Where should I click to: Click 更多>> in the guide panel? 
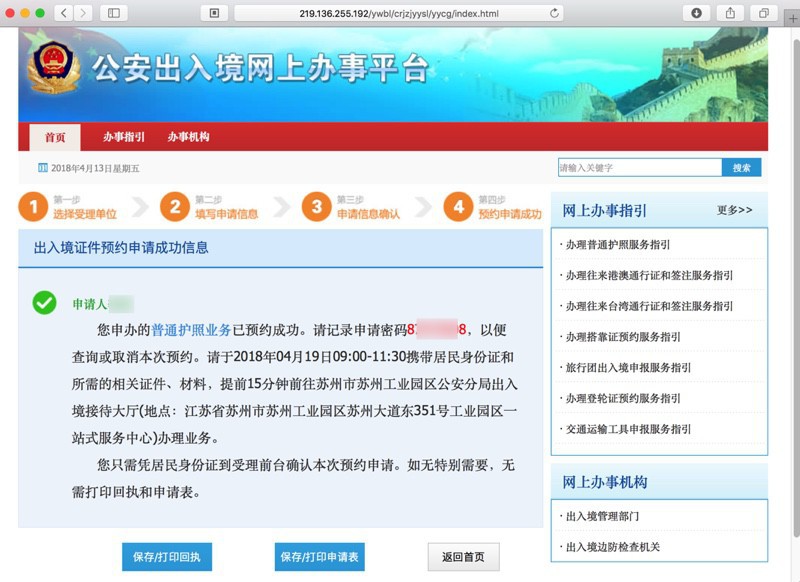pyautogui.click(x=734, y=210)
